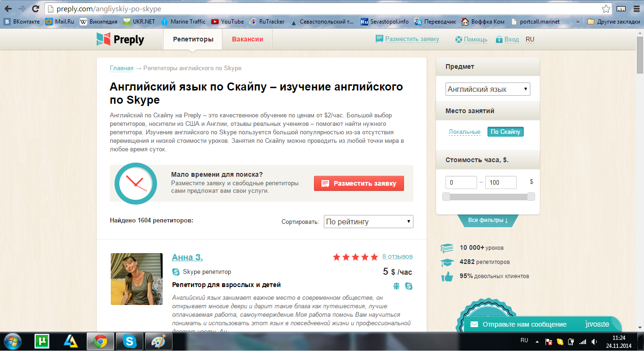Image resolution: width=644 pixels, height=362 pixels.
Task: Reload the Preply page
Action: click(x=35, y=9)
